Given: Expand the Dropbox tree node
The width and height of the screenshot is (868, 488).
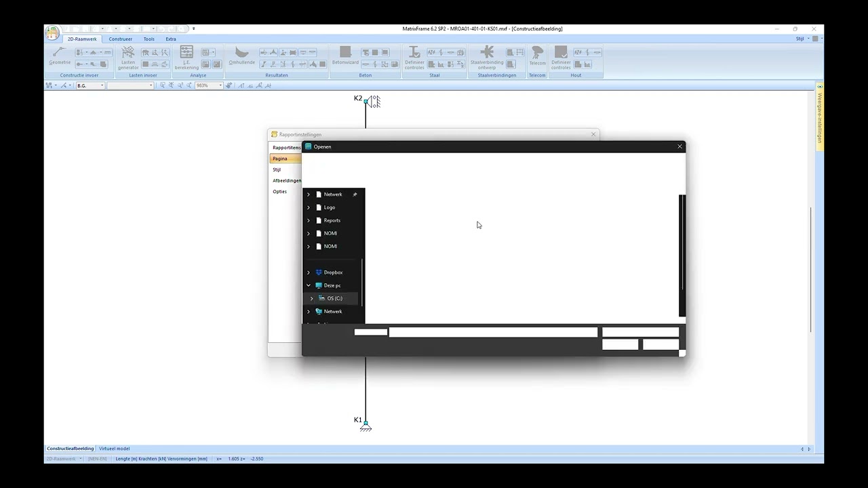Looking at the screenshot, I should [x=309, y=272].
